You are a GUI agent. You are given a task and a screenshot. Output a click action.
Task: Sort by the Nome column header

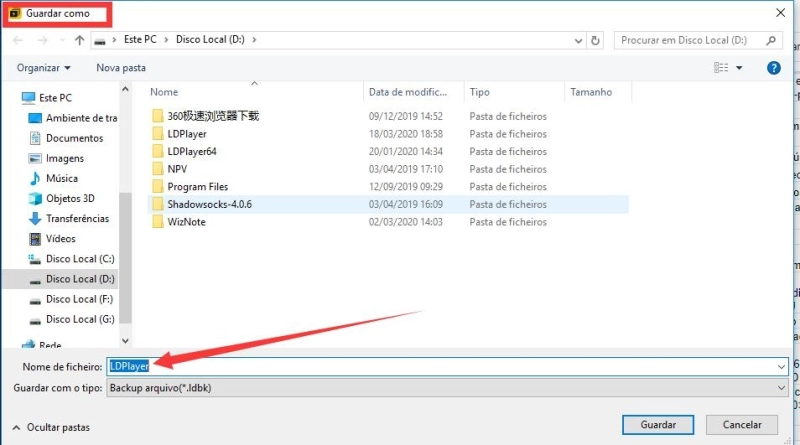point(165,92)
